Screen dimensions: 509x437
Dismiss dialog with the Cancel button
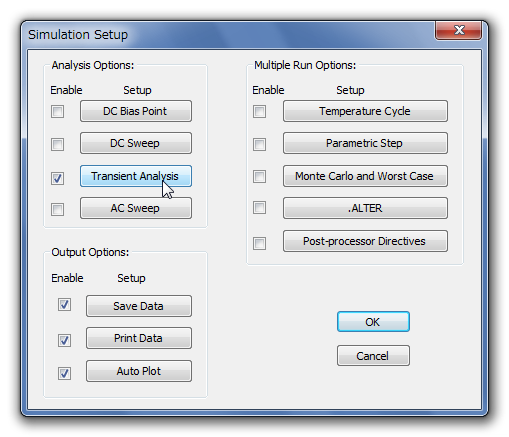pos(373,356)
